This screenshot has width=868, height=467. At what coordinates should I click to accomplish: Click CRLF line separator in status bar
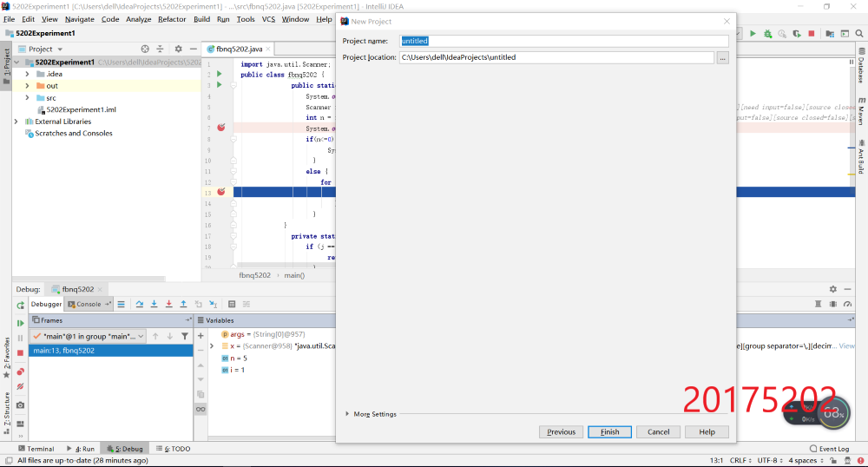click(x=740, y=460)
